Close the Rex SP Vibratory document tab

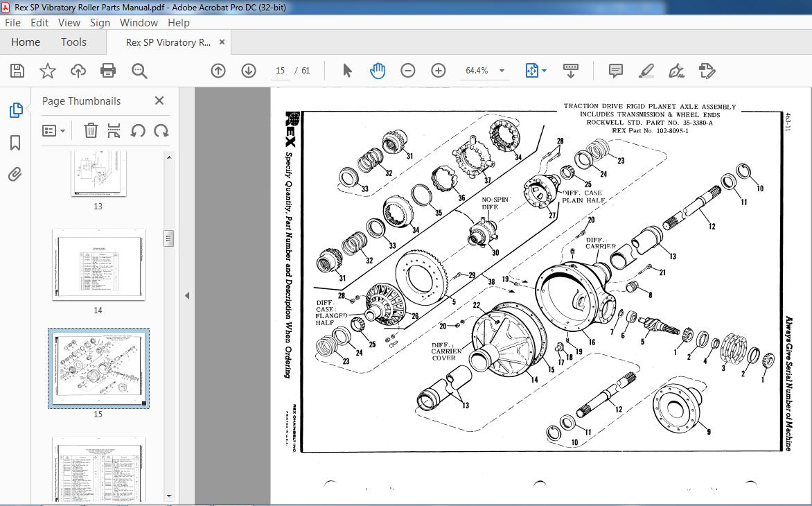[222, 42]
